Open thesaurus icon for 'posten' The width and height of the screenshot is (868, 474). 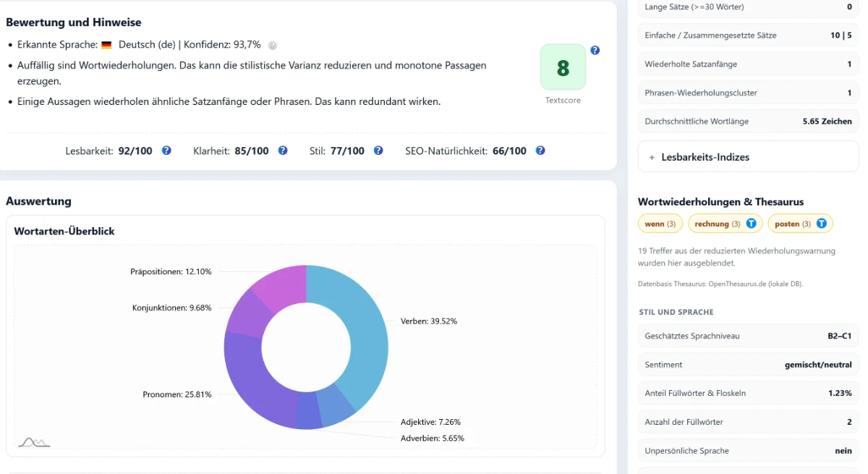[821, 224]
